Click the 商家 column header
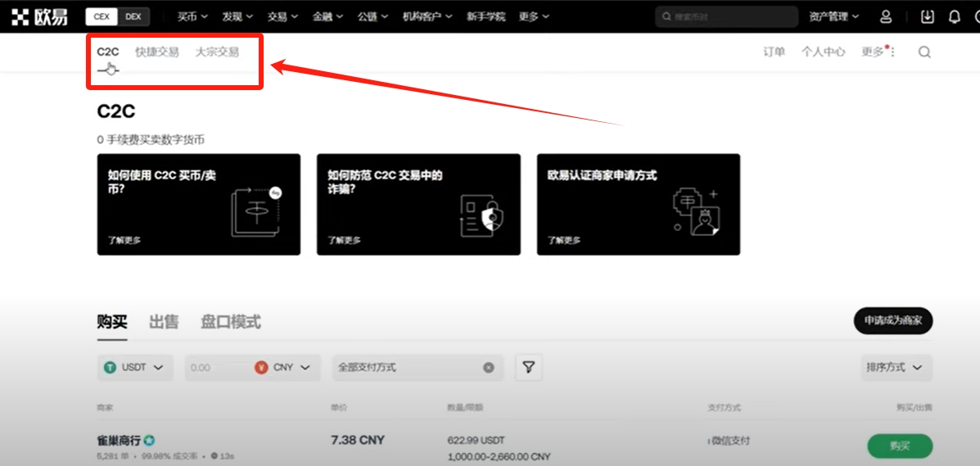Screen dimensions: 980x466 coord(104,408)
